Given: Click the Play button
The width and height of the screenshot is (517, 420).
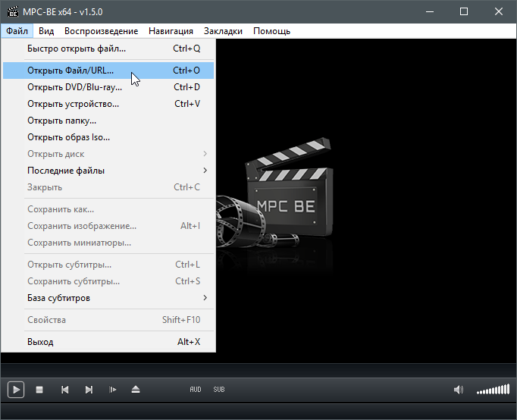Looking at the screenshot, I should pos(16,390).
